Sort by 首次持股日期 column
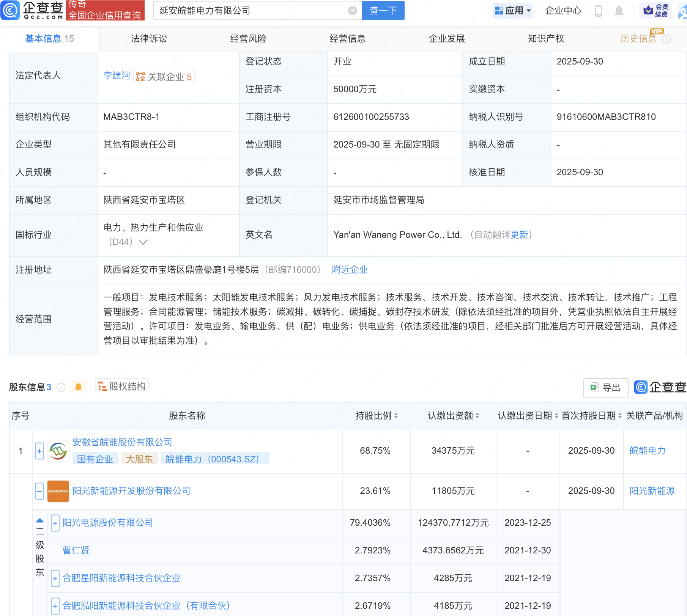 [620, 416]
